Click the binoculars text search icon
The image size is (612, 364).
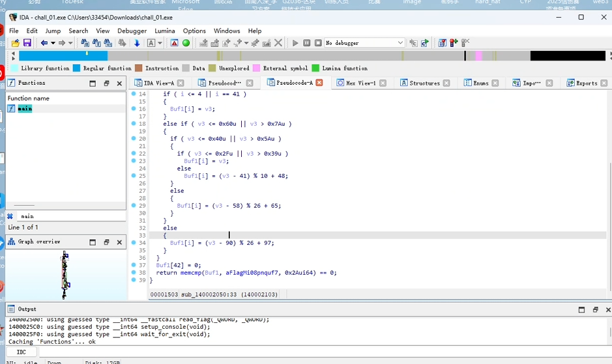point(96,43)
